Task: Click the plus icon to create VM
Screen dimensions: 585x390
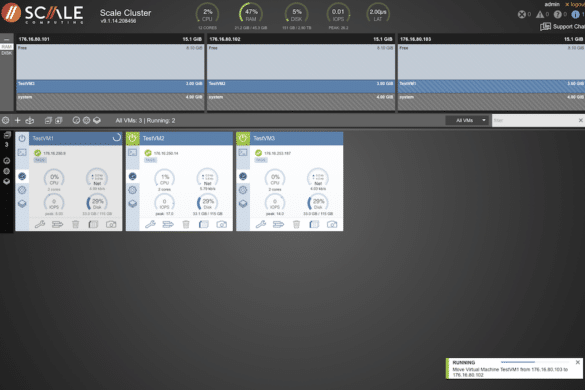Action: pos(18,120)
